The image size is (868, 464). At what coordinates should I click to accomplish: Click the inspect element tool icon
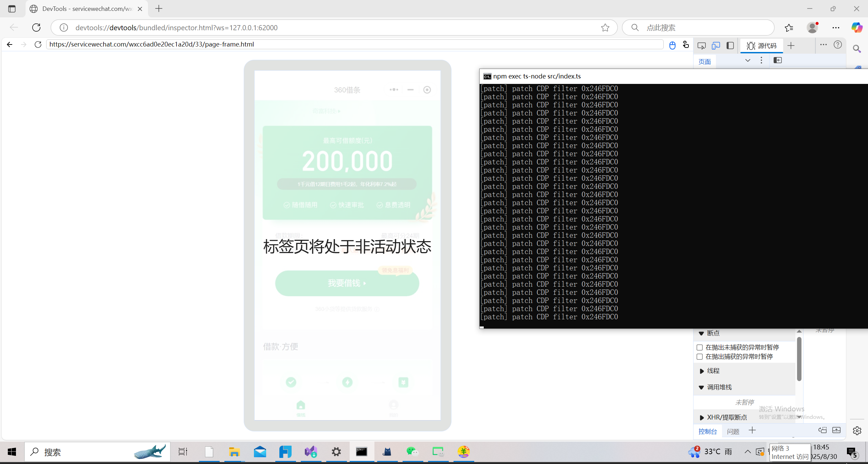coord(701,46)
